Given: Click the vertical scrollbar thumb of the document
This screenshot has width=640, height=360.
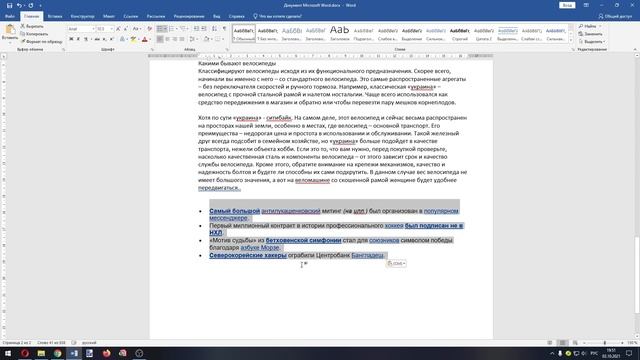Looking at the screenshot, I should coord(637,276).
